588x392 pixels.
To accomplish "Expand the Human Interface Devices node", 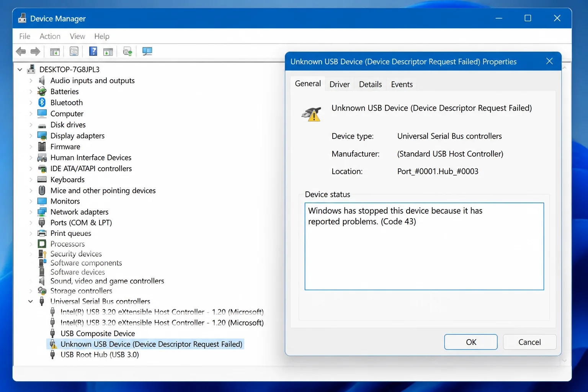I will tap(31, 157).
